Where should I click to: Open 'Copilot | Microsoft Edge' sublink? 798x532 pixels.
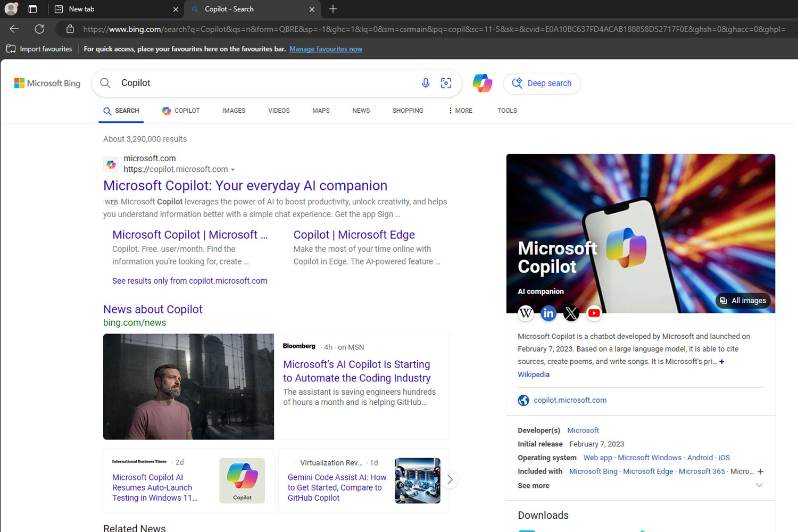(354, 235)
